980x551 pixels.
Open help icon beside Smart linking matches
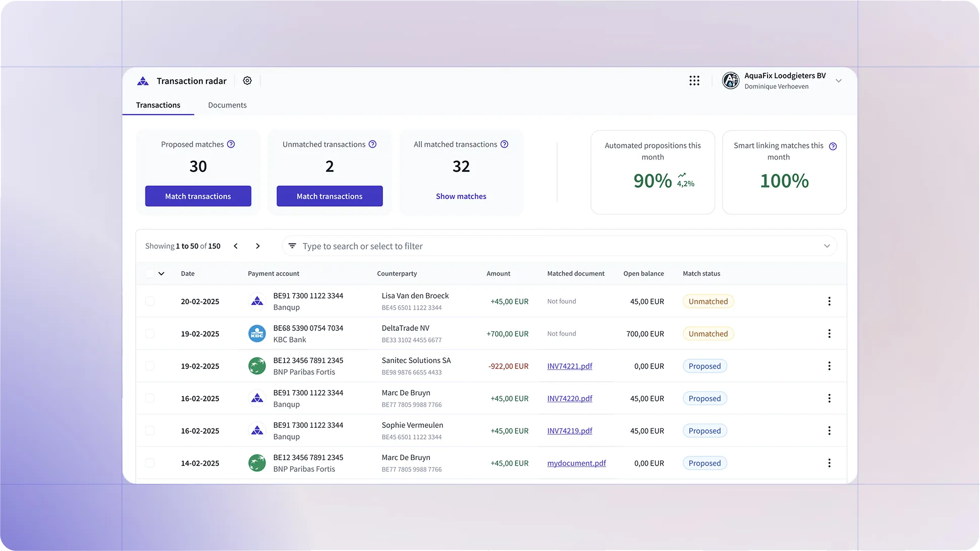[x=833, y=146]
